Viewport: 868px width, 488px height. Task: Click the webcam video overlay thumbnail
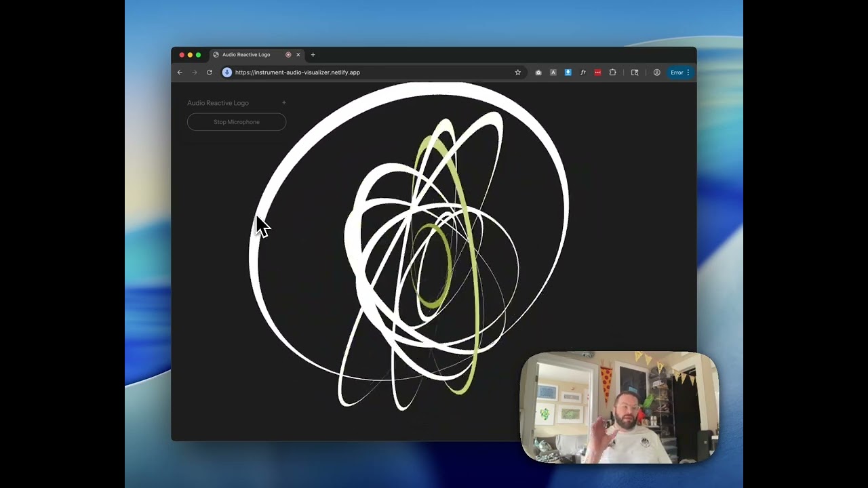click(619, 407)
